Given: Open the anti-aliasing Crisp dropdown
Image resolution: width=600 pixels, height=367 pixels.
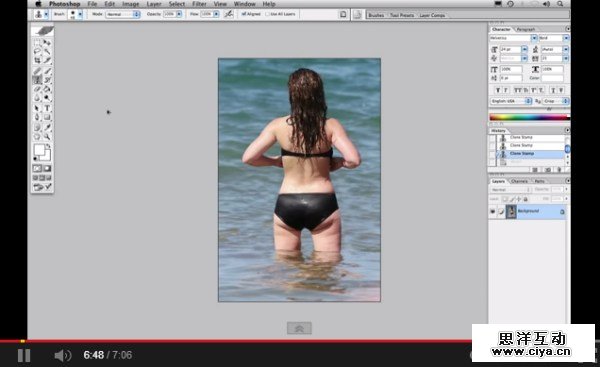Looking at the screenshot, I should [556, 101].
